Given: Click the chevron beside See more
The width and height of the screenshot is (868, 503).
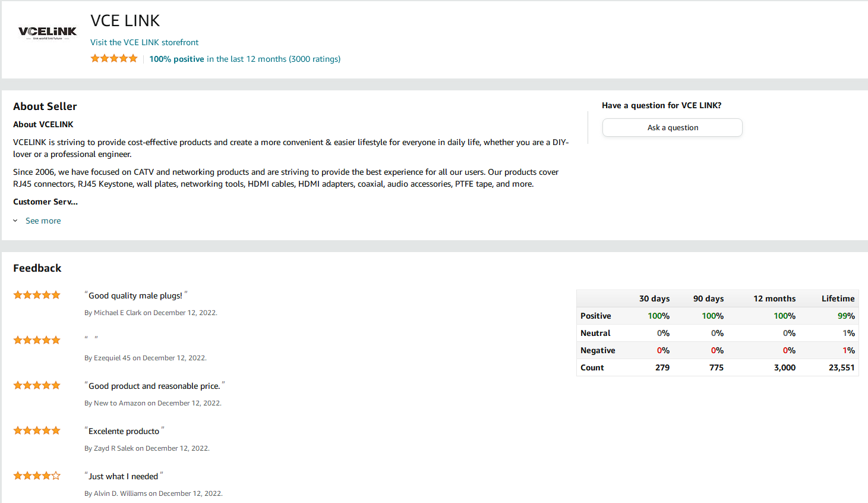Looking at the screenshot, I should point(15,221).
